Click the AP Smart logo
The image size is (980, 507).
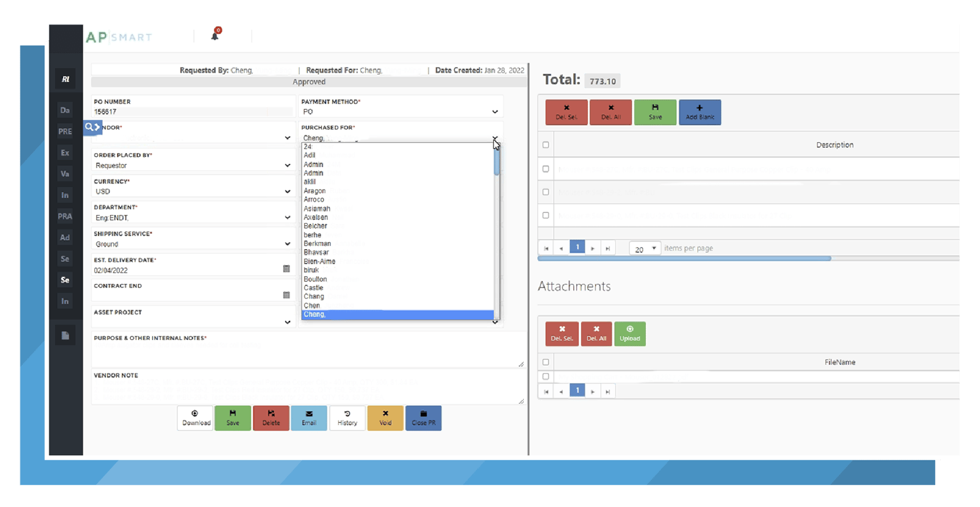pyautogui.click(x=119, y=37)
